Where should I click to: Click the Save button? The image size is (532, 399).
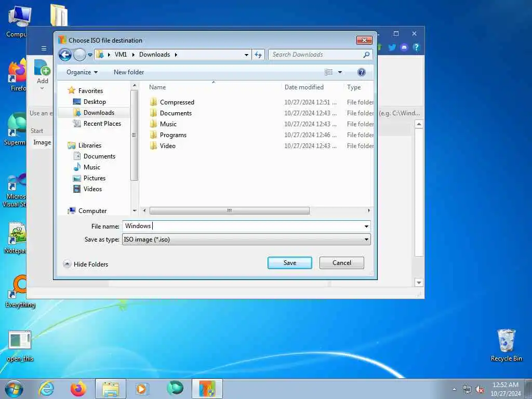(x=290, y=262)
